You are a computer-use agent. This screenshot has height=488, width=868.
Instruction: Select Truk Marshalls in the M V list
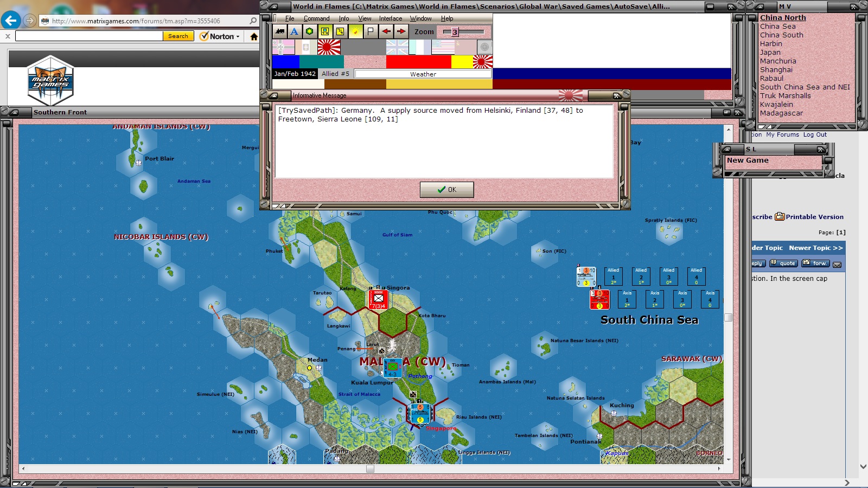tap(786, 96)
